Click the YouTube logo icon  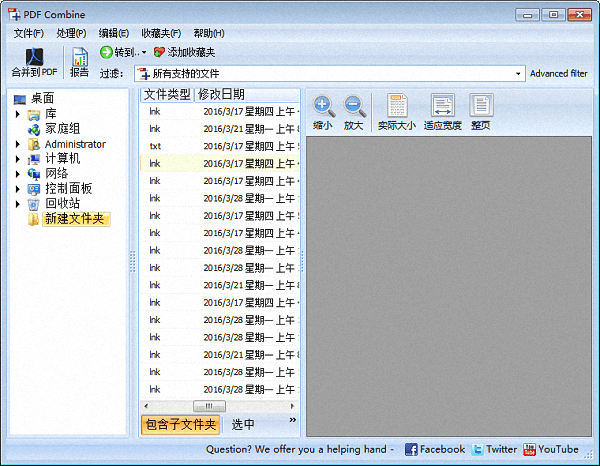(x=529, y=450)
